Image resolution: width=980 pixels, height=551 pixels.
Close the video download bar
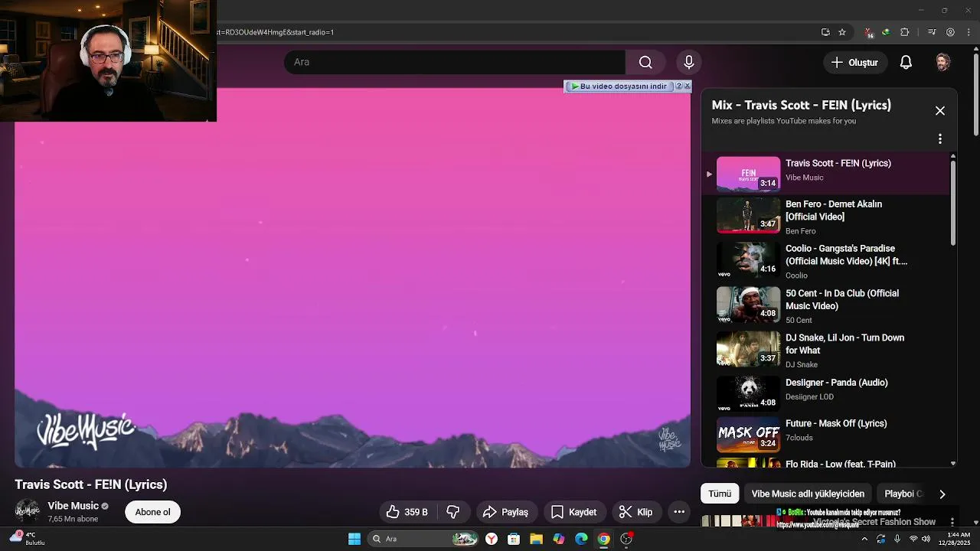(687, 86)
